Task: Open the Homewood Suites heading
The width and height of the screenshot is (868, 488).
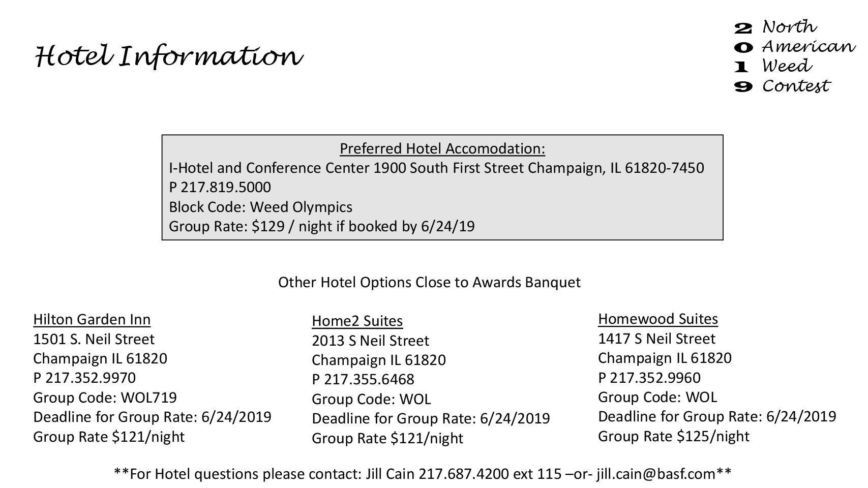Action: coord(658,319)
